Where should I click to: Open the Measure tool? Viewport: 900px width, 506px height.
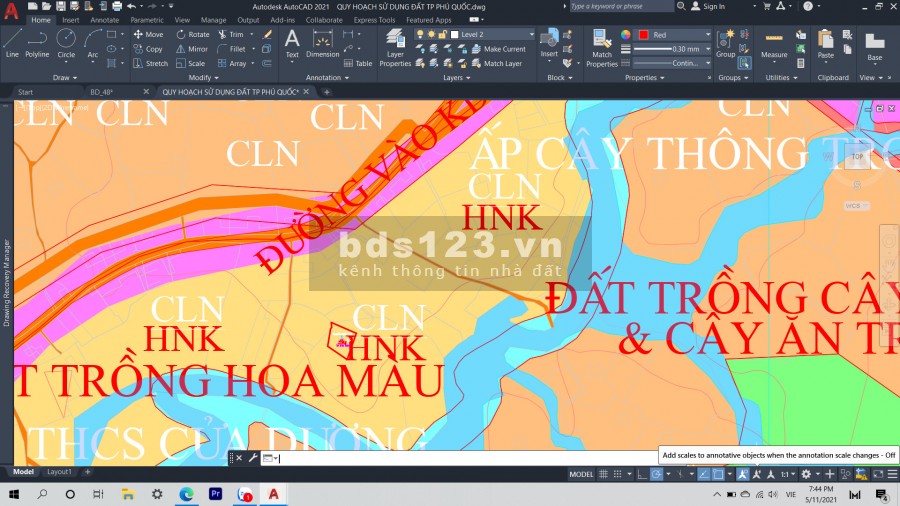point(774,44)
